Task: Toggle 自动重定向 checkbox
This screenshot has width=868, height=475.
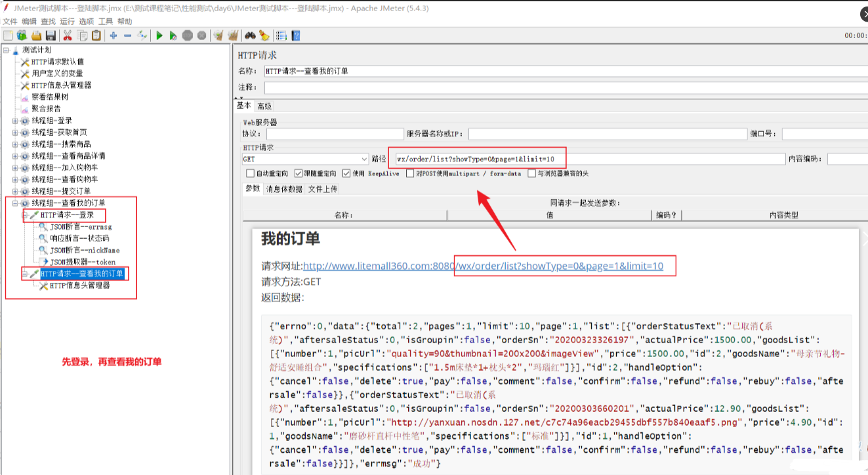Action: coord(250,174)
